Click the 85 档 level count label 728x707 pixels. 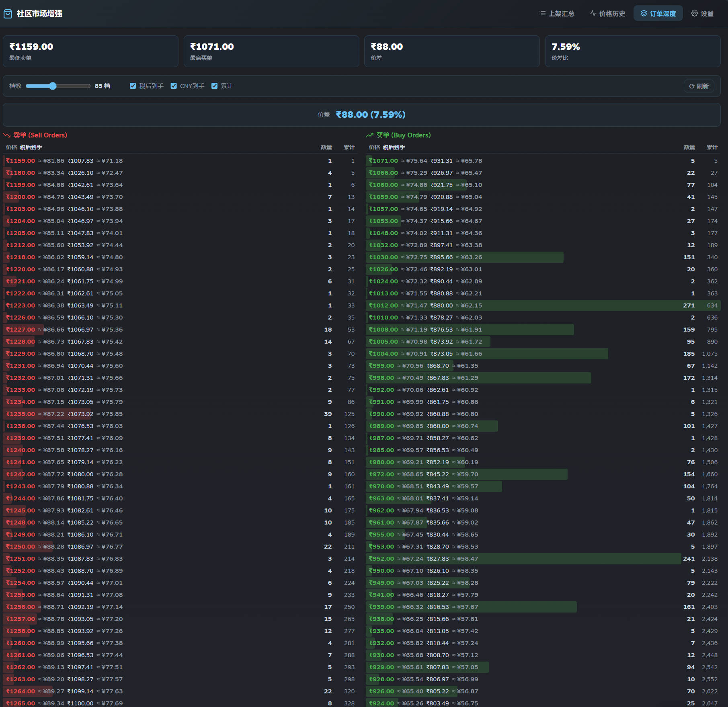103,86
